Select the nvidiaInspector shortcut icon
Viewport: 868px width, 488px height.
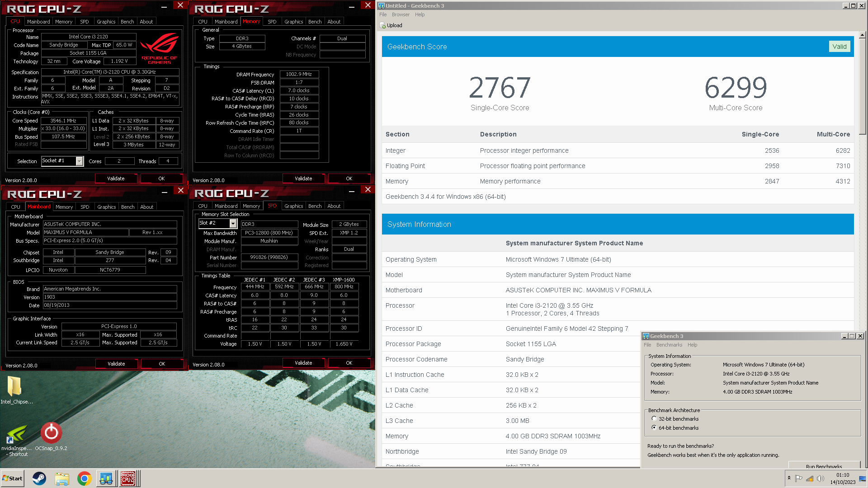[17, 441]
